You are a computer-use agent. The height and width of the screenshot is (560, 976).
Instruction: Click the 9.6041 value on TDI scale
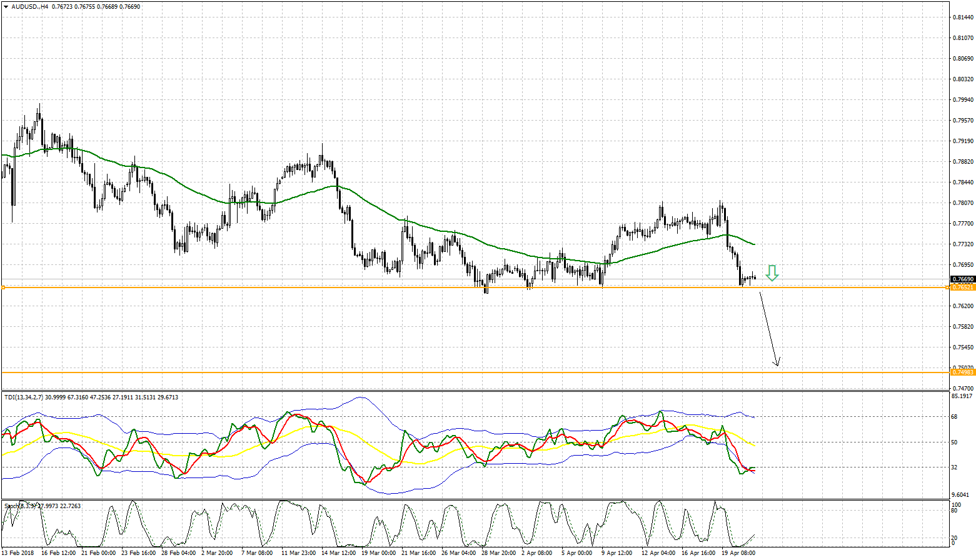(961, 494)
